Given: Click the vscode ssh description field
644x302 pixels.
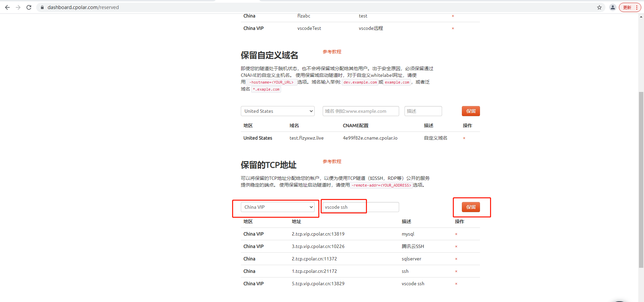Looking at the screenshot, I should point(361,207).
